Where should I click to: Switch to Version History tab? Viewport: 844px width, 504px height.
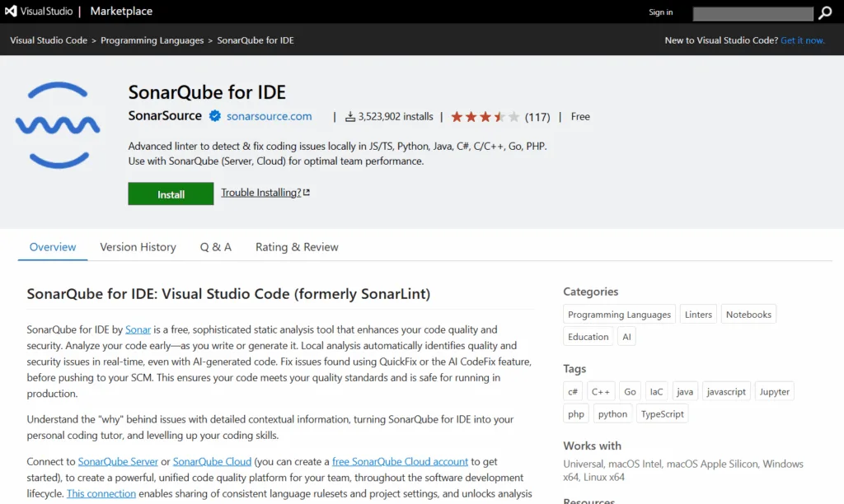click(138, 247)
